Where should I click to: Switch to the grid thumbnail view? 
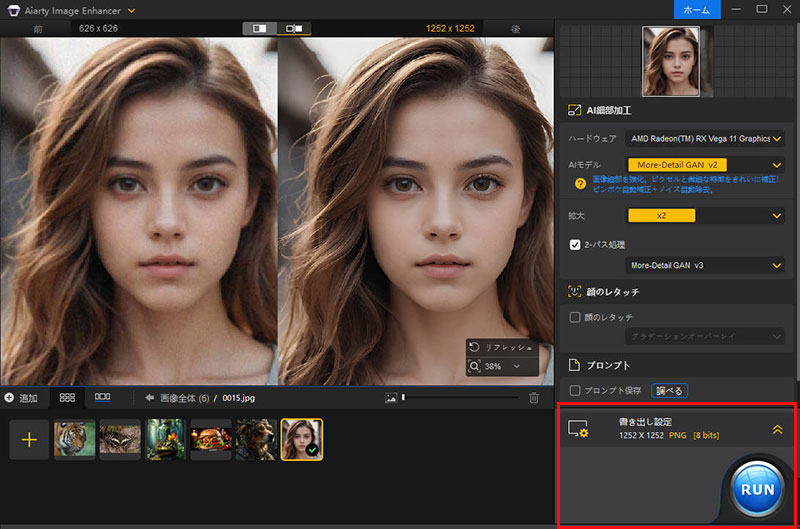coord(67,397)
